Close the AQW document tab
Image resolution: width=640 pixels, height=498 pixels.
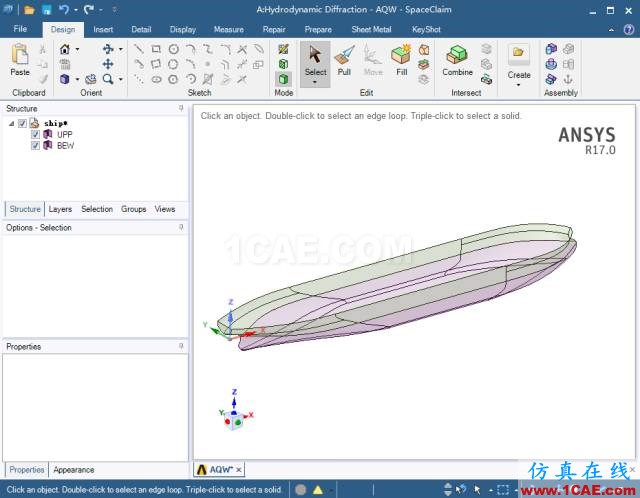(x=239, y=470)
